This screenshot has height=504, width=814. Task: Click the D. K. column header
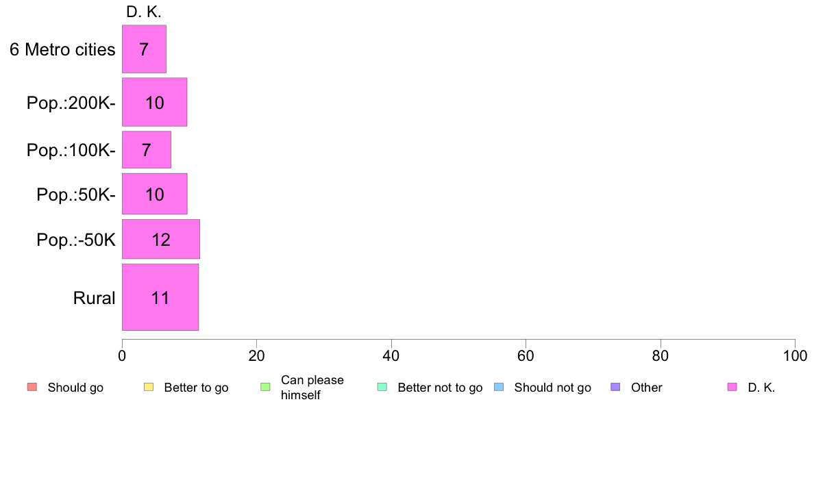pyautogui.click(x=144, y=12)
